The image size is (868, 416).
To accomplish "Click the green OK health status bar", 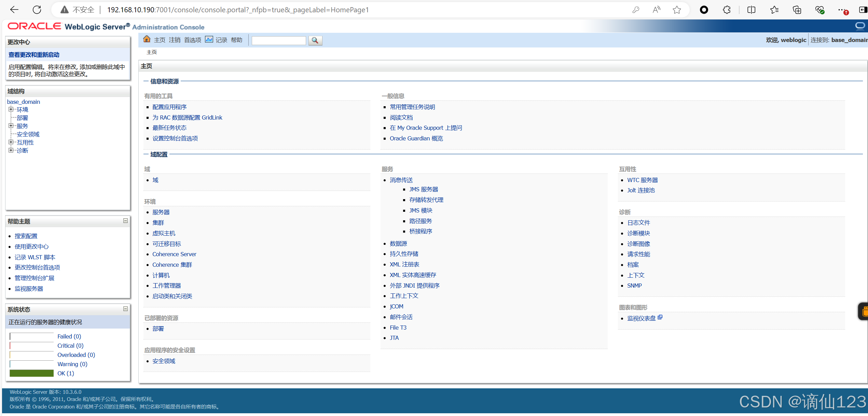I will [x=31, y=373].
